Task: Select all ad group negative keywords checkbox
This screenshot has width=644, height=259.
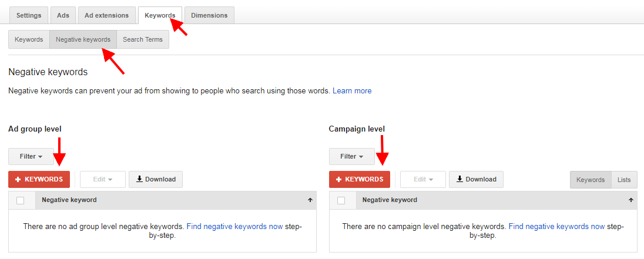Action: tap(21, 200)
